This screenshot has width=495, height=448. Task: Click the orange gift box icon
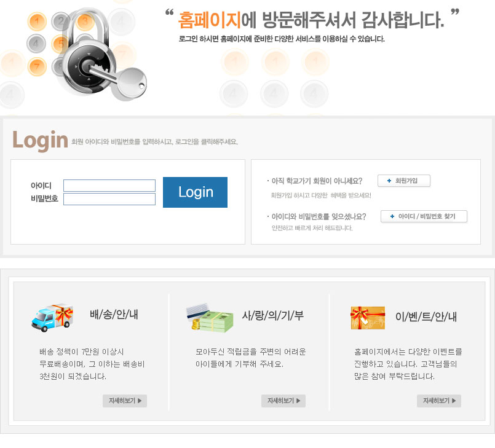pos(367,318)
